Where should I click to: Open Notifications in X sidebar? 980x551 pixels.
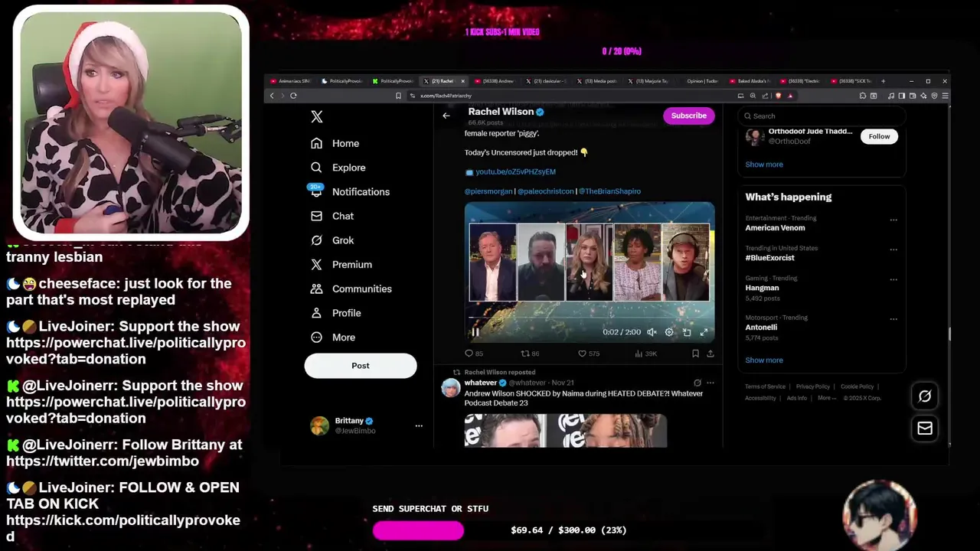350,191
